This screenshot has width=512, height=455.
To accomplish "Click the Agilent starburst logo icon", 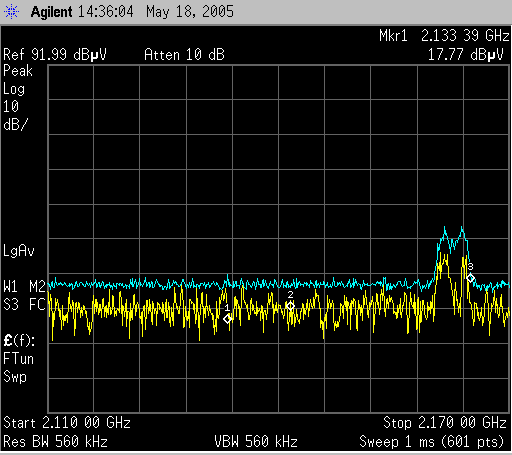I will tap(11, 12).
